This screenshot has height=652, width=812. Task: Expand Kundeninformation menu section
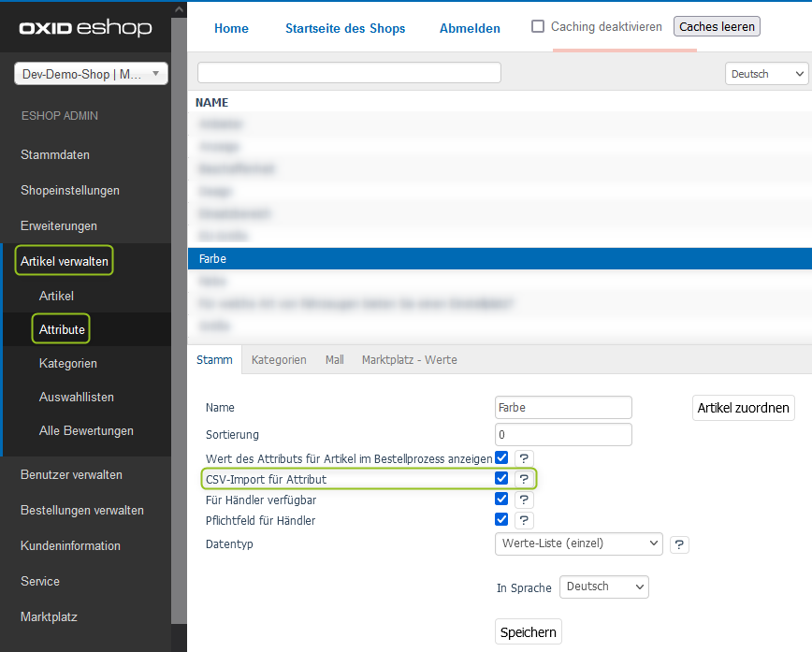click(x=70, y=546)
